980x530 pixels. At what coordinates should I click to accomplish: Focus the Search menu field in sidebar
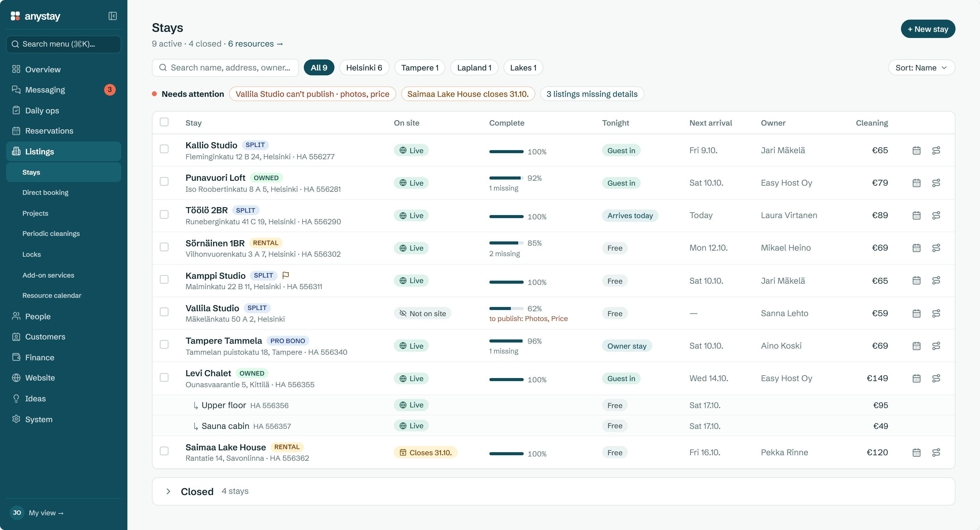tap(63, 44)
